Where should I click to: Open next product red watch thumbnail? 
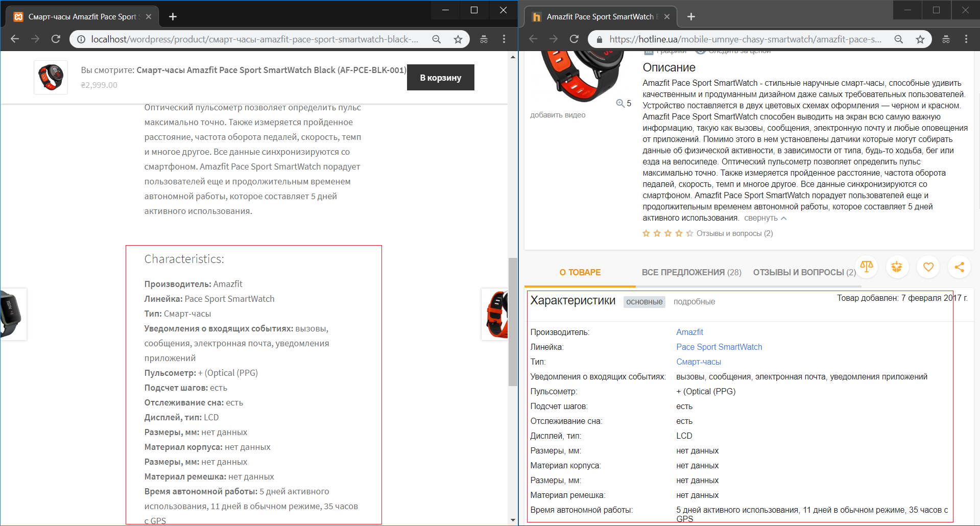494,314
